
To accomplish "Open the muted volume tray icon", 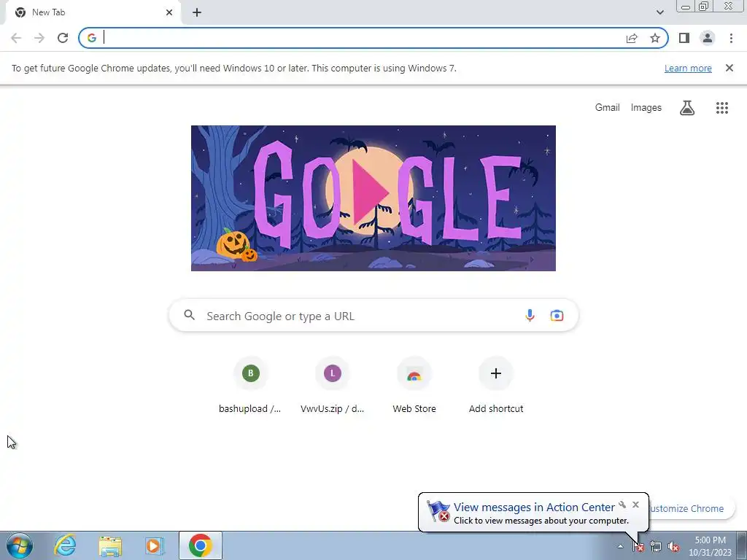I will tap(673, 547).
